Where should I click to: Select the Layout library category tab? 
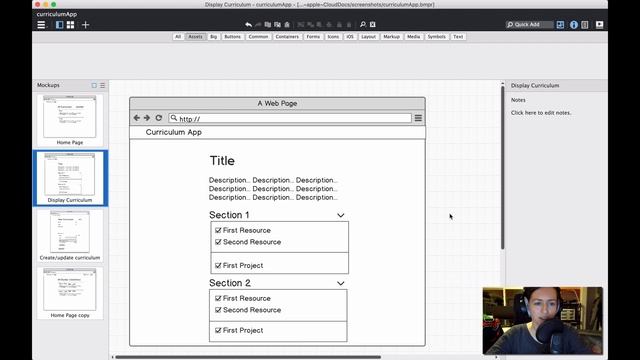368,37
